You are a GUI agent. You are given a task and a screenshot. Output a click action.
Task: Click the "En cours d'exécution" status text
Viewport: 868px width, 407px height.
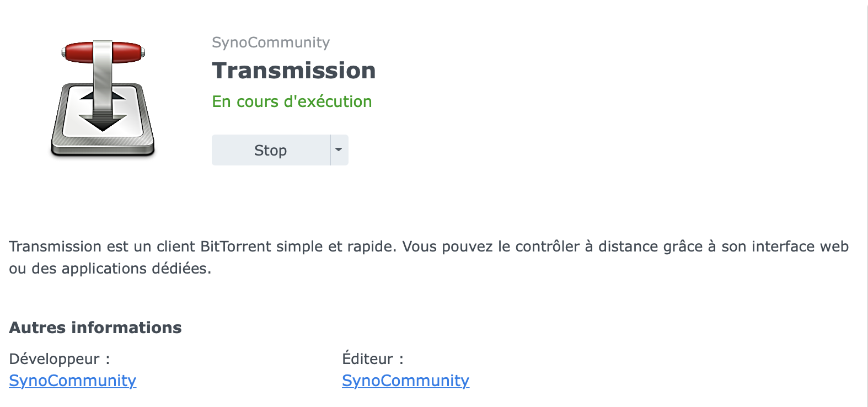coord(292,101)
